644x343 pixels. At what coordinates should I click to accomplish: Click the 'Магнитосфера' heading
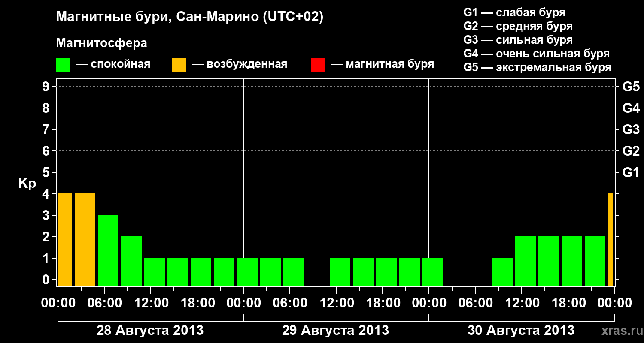coord(101,43)
